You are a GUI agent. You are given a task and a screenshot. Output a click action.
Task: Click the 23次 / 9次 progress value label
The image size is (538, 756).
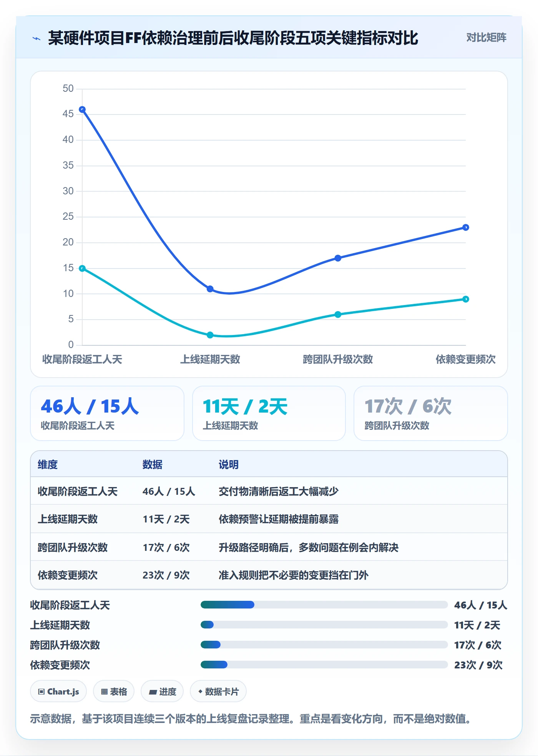pyautogui.click(x=478, y=665)
